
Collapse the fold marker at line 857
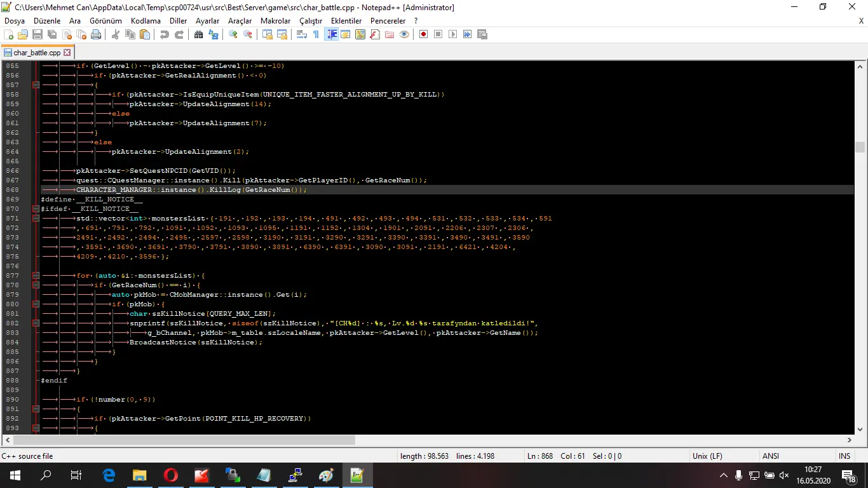coord(36,85)
